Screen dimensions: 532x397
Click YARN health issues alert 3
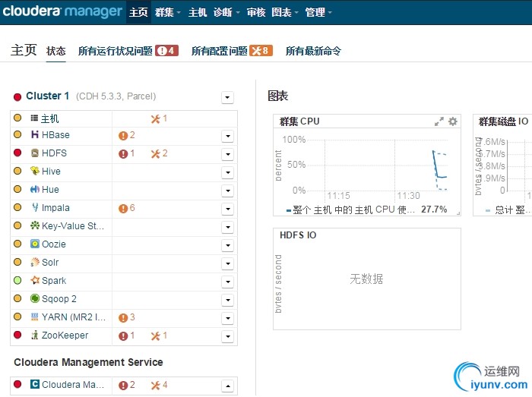tap(127, 317)
